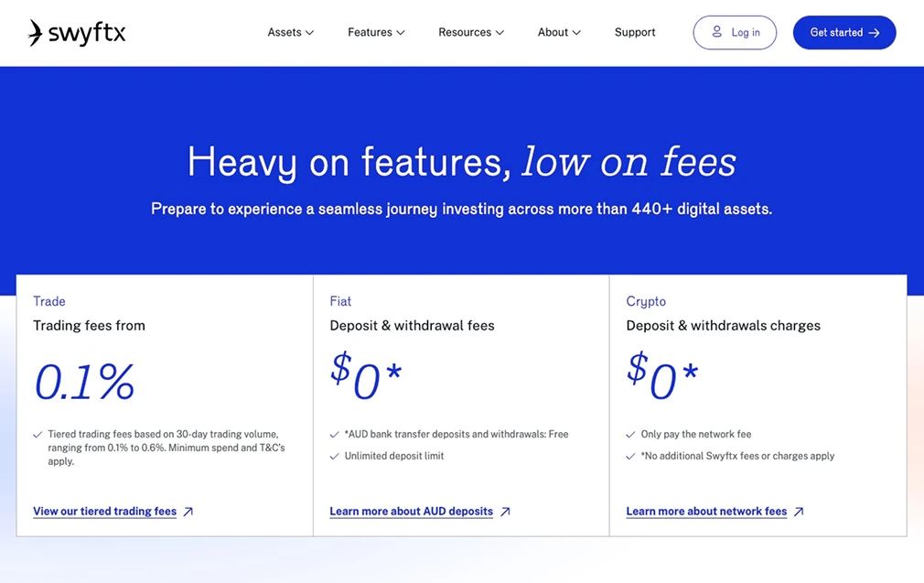Click the arrow icon in Get started
The height and width of the screenshot is (583, 924).
tap(874, 33)
